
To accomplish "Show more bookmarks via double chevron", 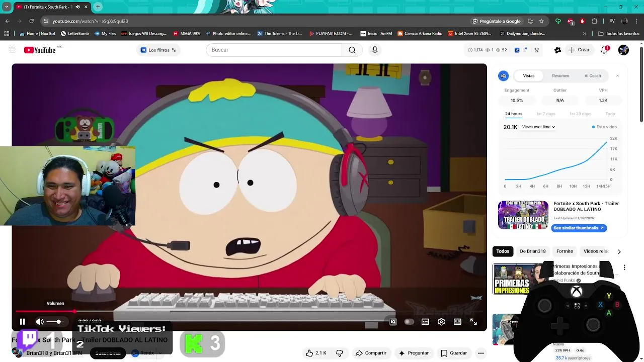I will [584, 34].
